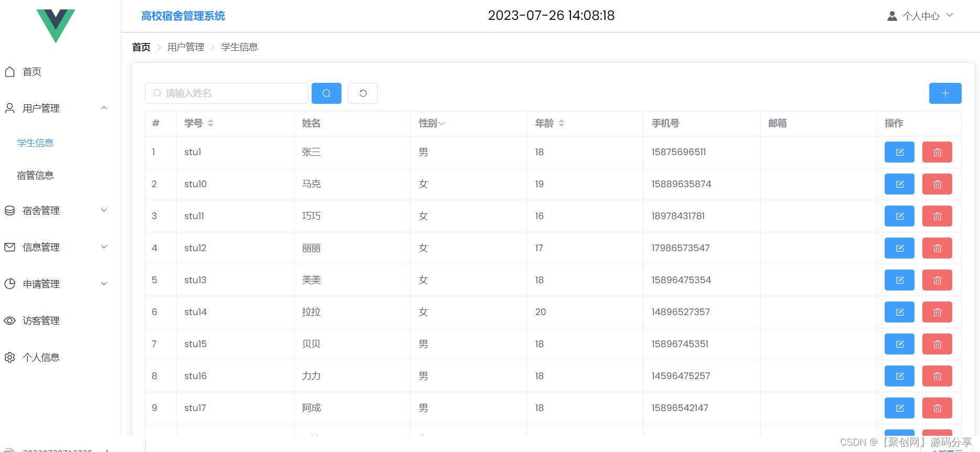980x452 pixels.
Task: Open the 性别 column filter dropdown
Action: 442,123
